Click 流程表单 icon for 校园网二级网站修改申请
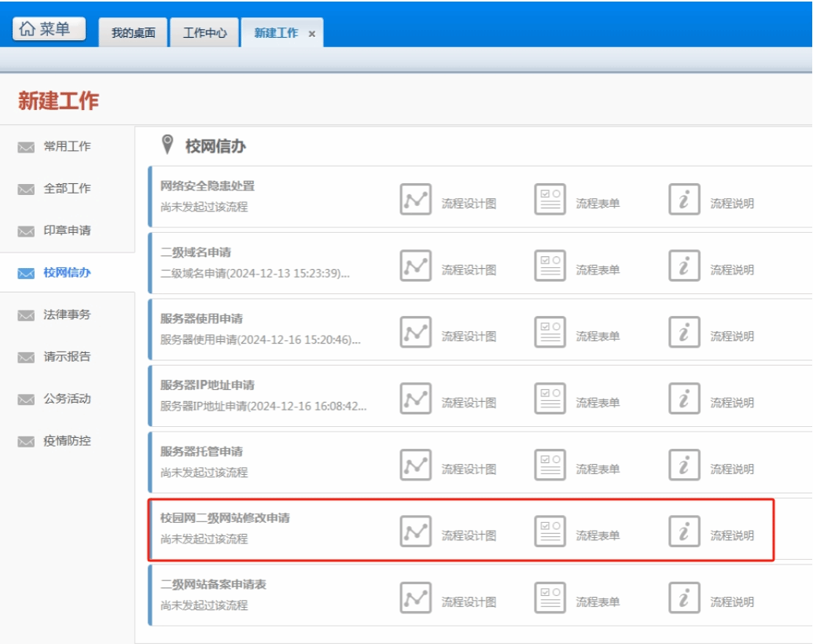The height and width of the screenshot is (644, 813). click(x=550, y=532)
